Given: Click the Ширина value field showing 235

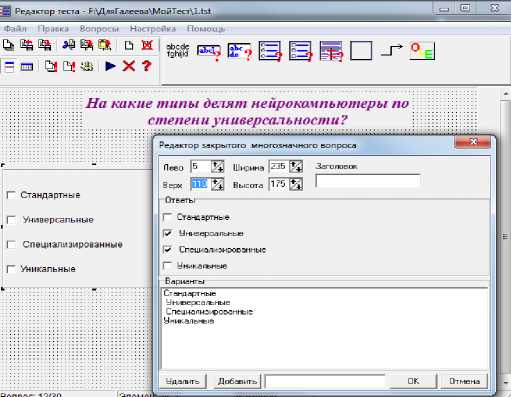Looking at the screenshot, I should 279,166.
